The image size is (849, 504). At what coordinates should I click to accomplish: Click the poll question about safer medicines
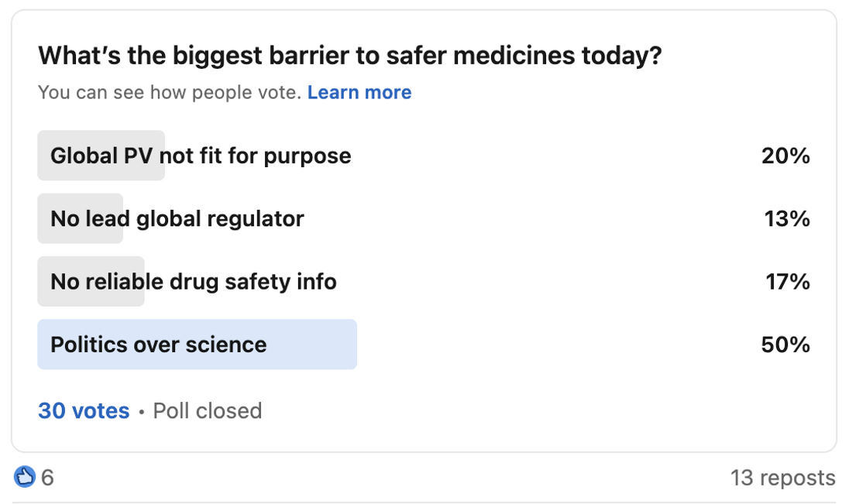click(349, 56)
